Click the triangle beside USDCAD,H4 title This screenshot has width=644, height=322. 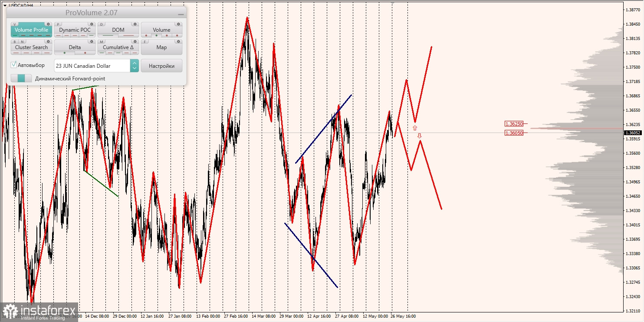click(5, 5)
